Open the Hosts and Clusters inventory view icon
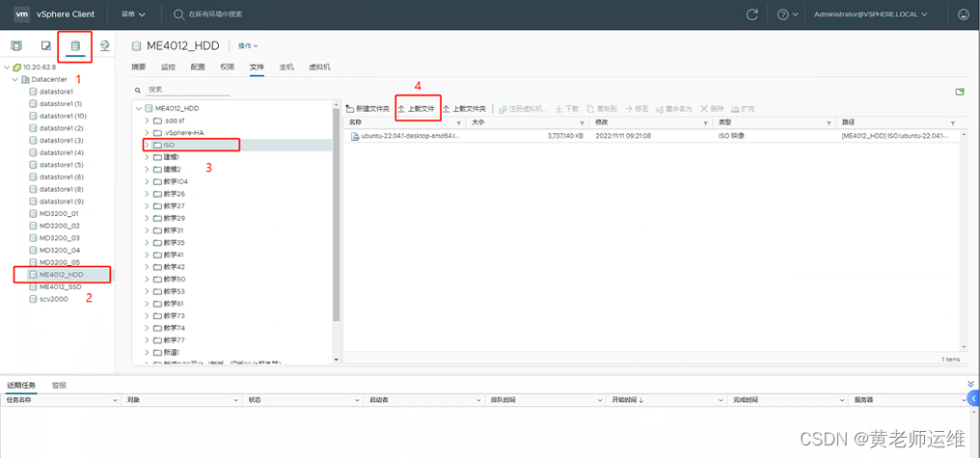Screen dimensions: 980x458 point(15,45)
